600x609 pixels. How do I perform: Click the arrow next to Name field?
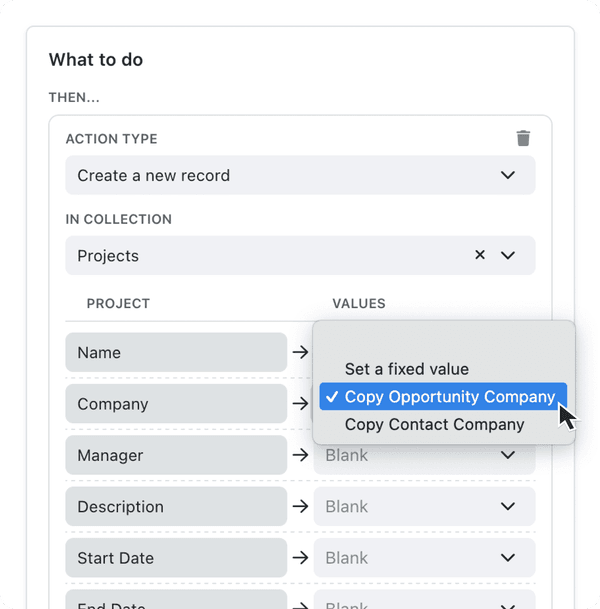click(x=300, y=352)
